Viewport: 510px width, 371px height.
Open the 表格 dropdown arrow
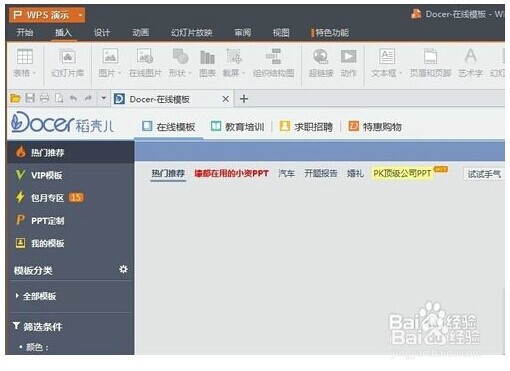coord(34,73)
